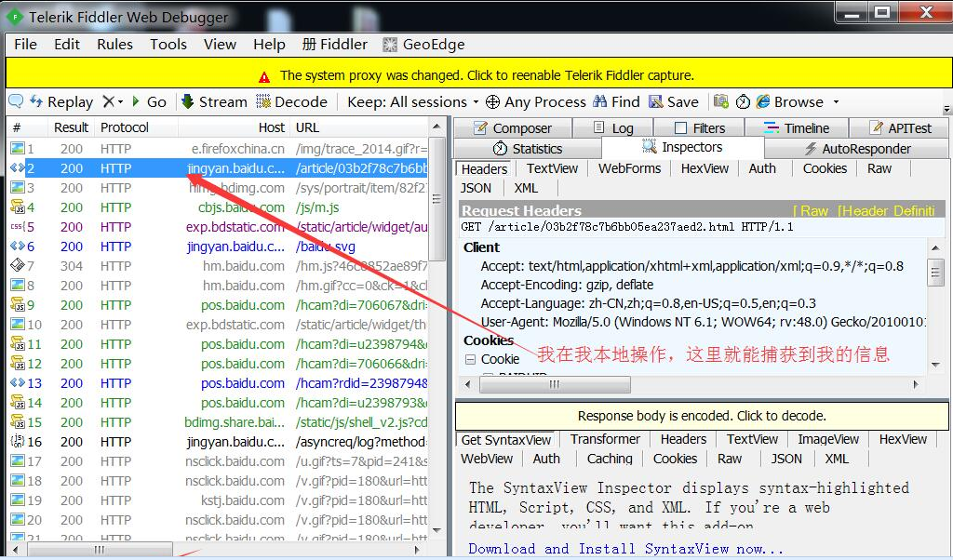
Task: Switch to the AutoResponder tab
Action: point(857,149)
